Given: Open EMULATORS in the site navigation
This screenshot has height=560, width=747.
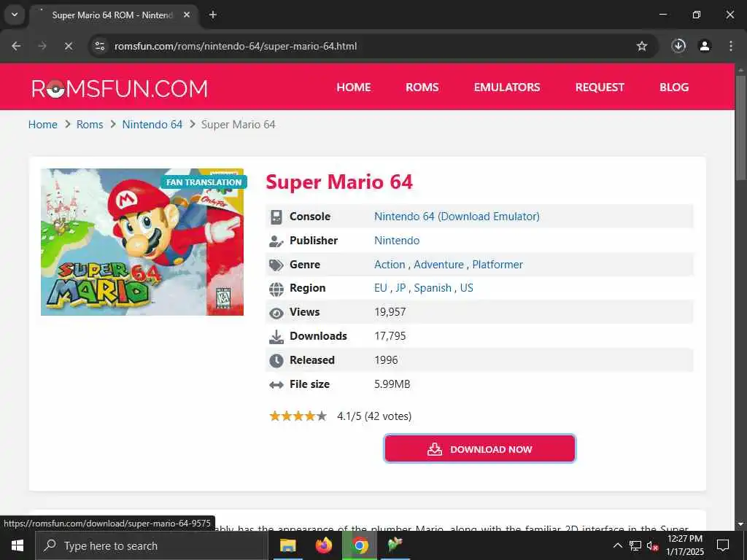Looking at the screenshot, I should 507,87.
